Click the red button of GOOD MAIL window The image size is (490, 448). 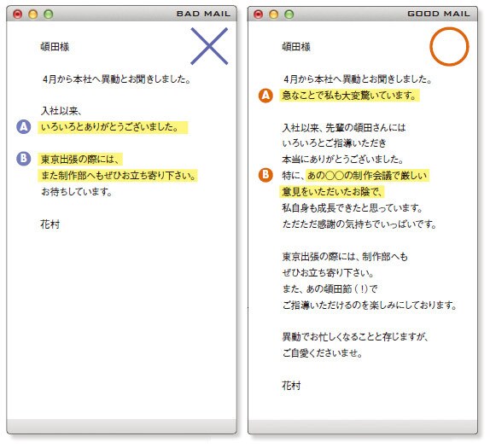pyautogui.click(x=259, y=14)
